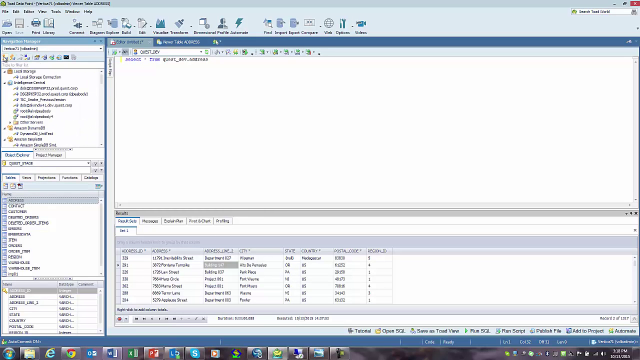Open the Transform tool

click(179, 27)
